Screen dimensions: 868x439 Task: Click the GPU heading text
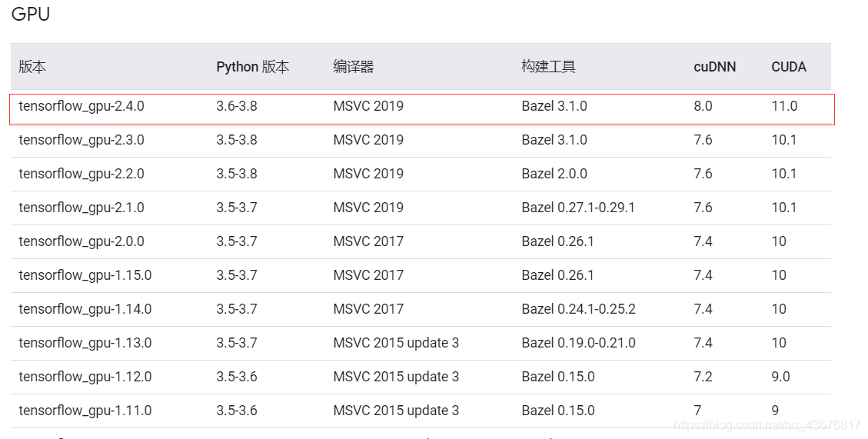coord(31,14)
